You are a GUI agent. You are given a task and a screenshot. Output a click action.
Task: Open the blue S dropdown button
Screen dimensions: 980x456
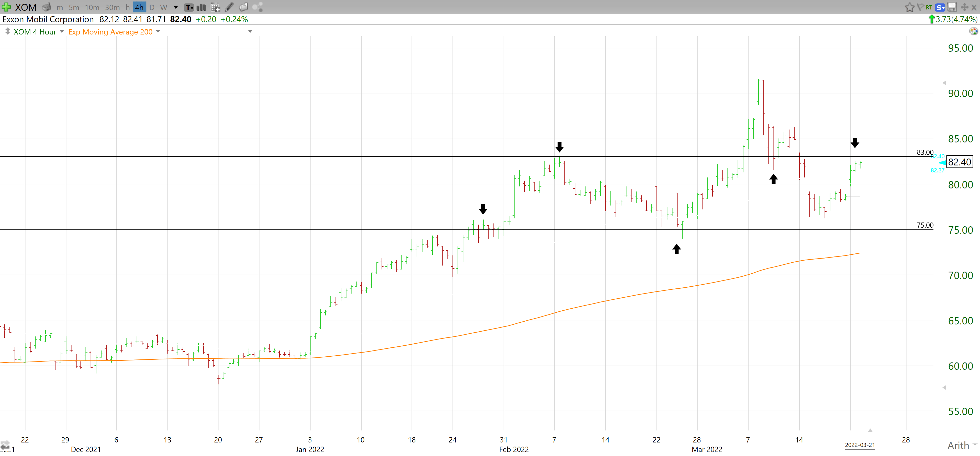[940, 7]
